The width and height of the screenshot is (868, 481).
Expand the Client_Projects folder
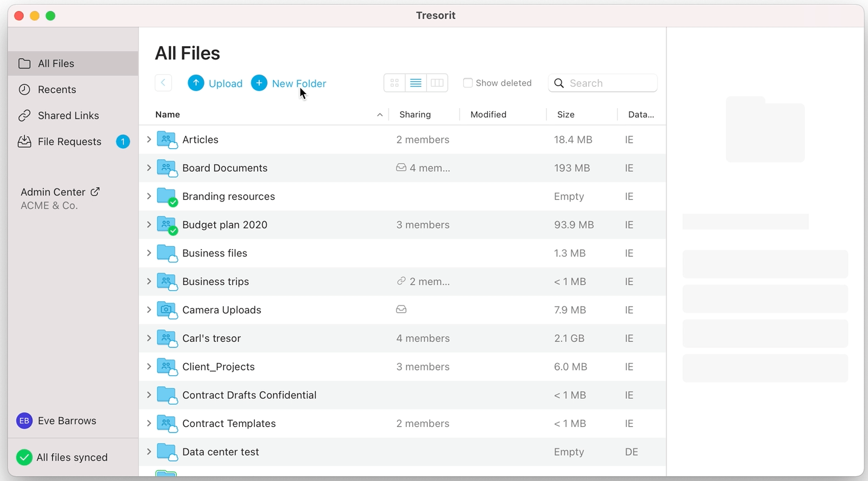point(149,367)
